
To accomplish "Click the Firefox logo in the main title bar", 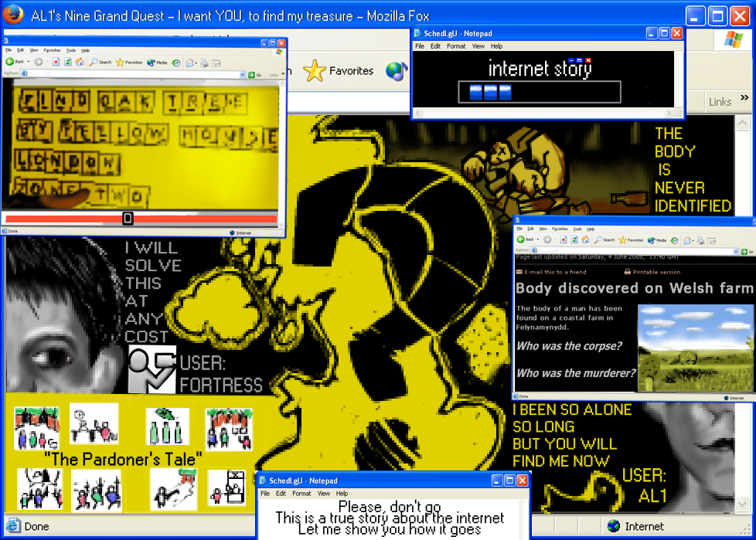I will pyautogui.click(x=14, y=15).
